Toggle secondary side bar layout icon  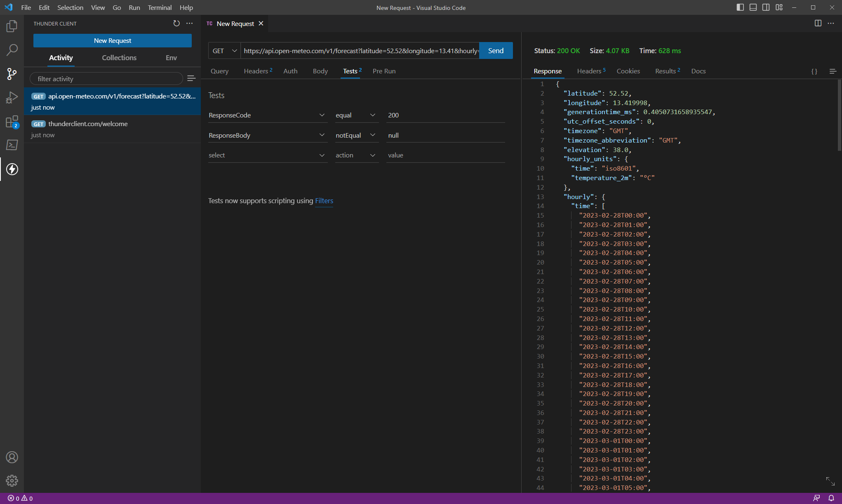[766, 7]
